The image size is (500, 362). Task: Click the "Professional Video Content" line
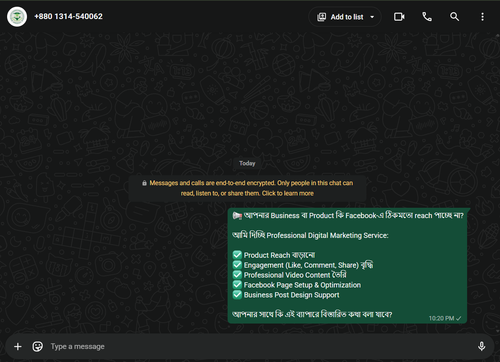pyautogui.click(x=289, y=275)
